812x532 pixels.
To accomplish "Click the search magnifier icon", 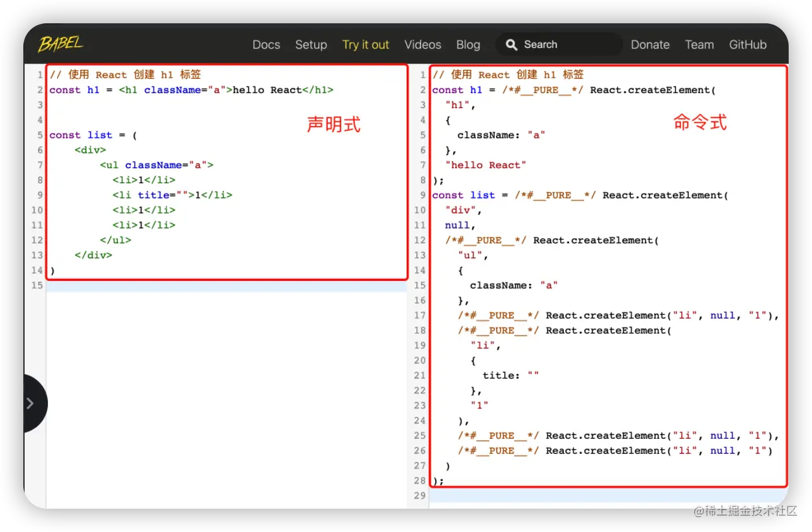I will point(512,45).
